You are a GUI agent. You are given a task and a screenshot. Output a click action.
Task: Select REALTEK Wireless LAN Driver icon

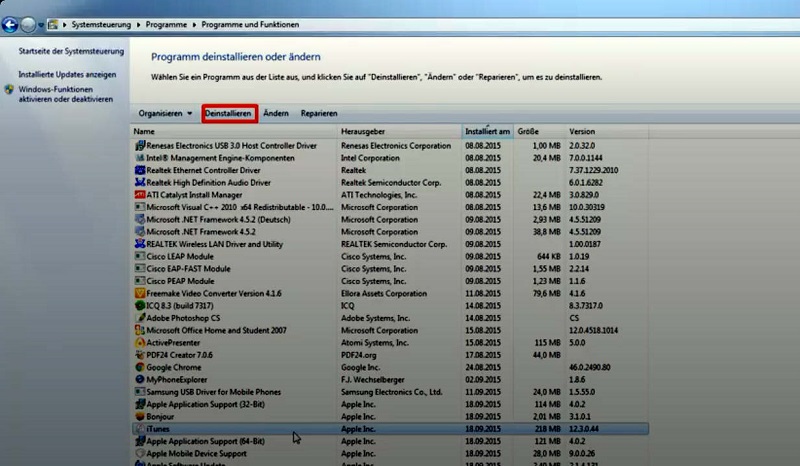[x=140, y=244]
